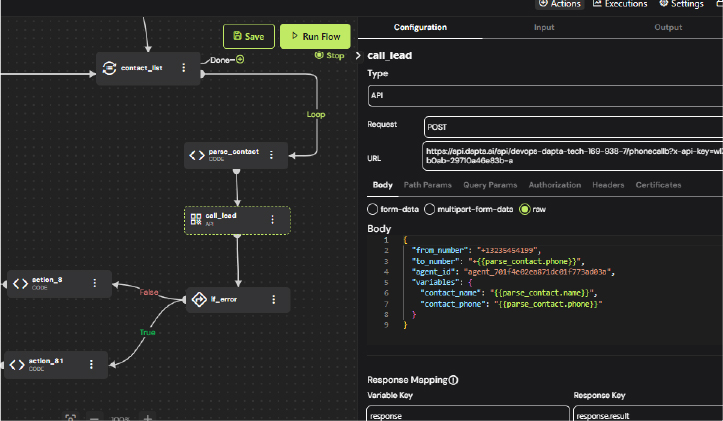Open if_error node options menu

pyautogui.click(x=275, y=299)
